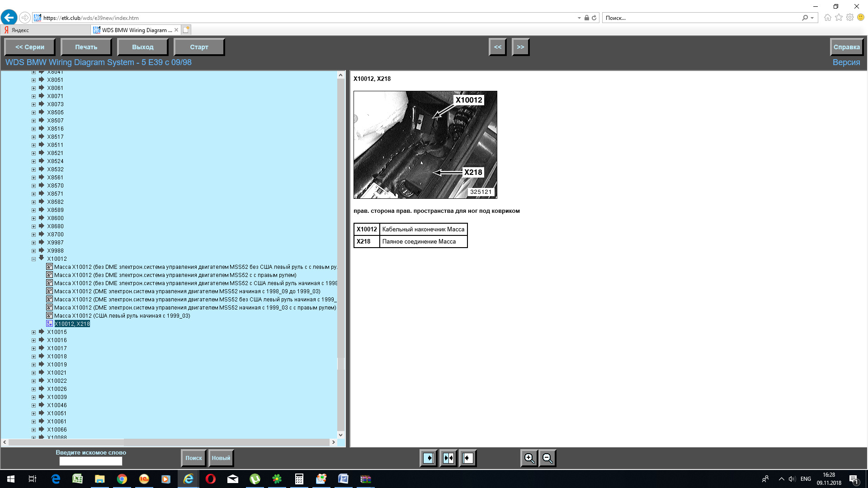Open Масса X10012 item ending 'с правым рулем)' without DME
Viewport: 868px width, 488px height.
(x=175, y=275)
